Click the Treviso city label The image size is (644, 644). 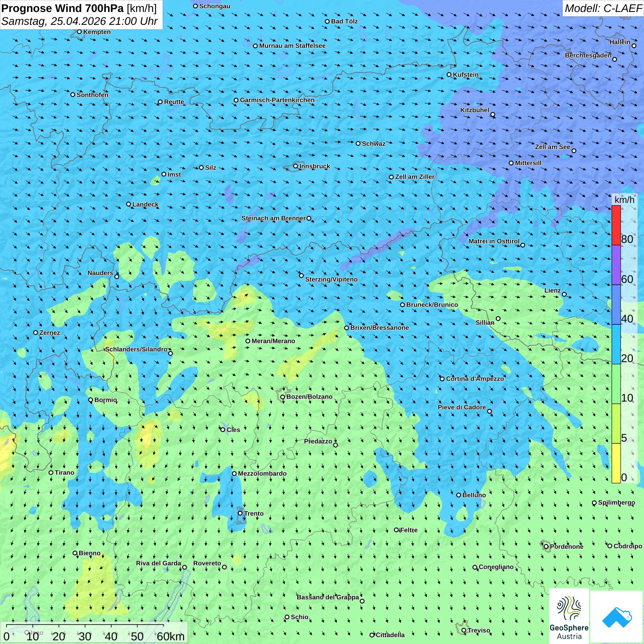pos(479,630)
